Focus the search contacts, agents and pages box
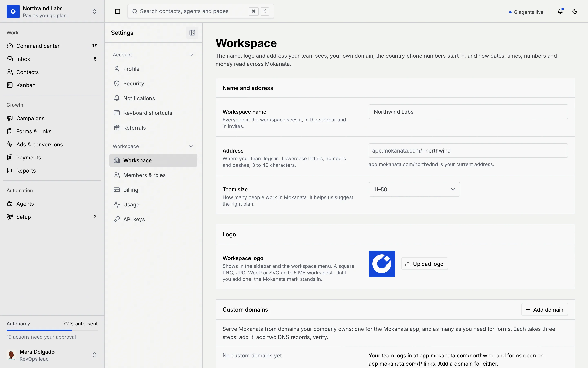Screen dimensions: 588x368 click(x=201, y=11)
